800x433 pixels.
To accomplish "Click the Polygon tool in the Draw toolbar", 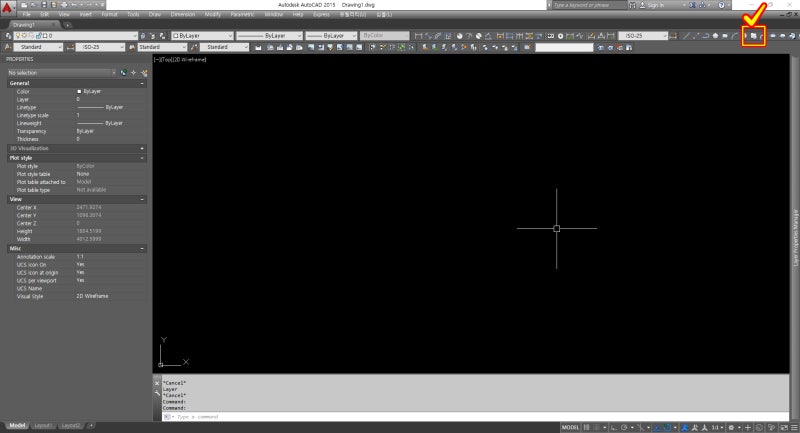I will point(715,36).
